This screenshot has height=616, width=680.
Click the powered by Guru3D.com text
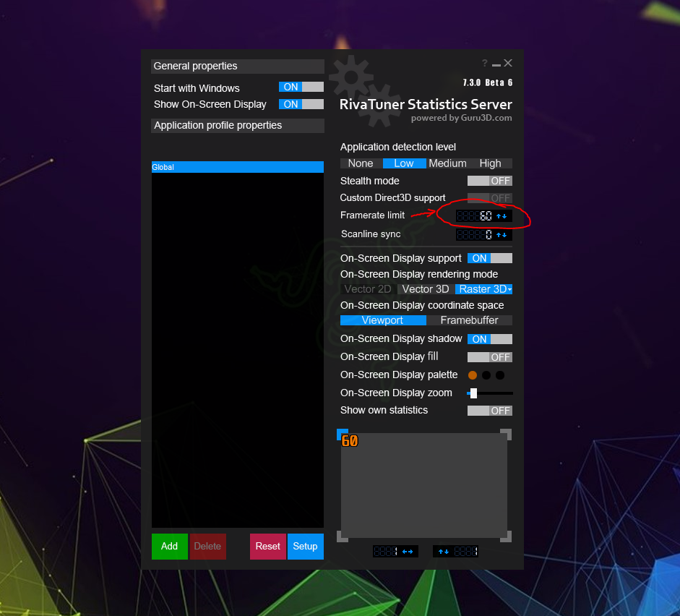click(x=462, y=118)
